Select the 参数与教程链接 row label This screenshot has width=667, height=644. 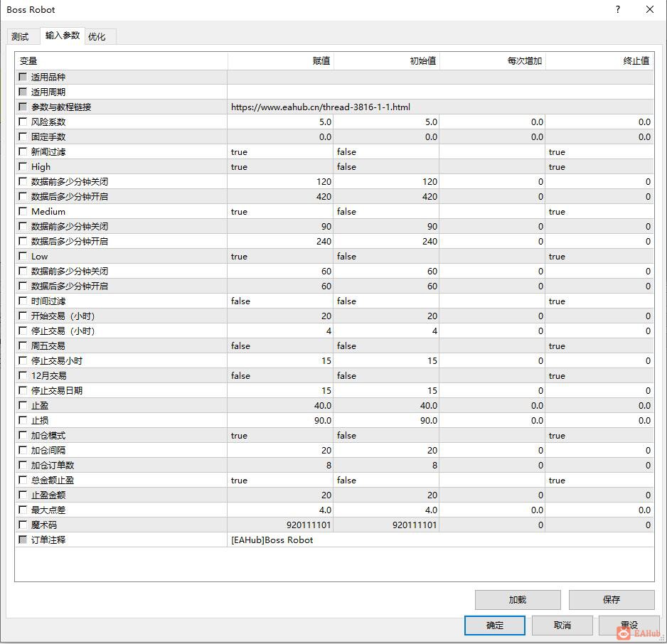(x=61, y=107)
